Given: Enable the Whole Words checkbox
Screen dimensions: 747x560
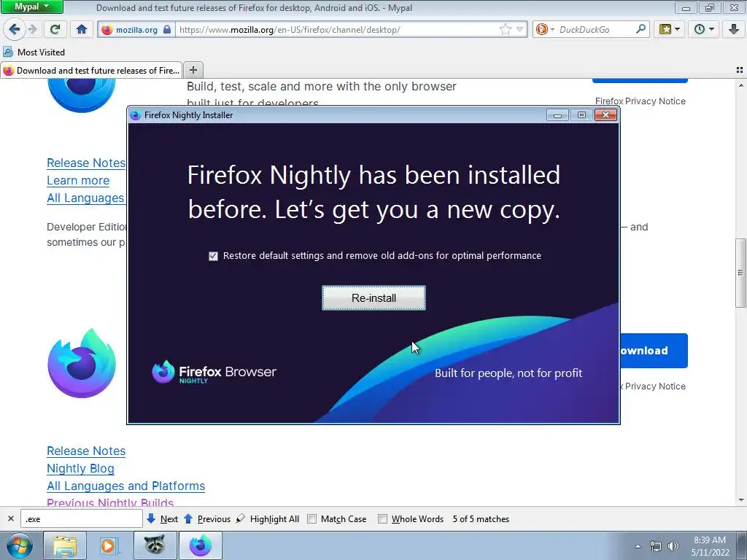Looking at the screenshot, I should (x=382, y=518).
